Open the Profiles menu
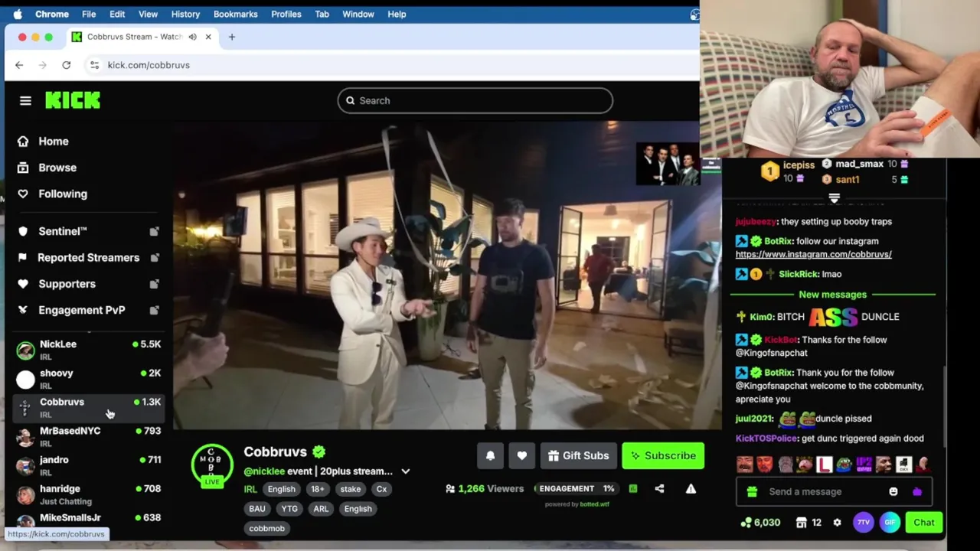 pyautogui.click(x=286, y=14)
